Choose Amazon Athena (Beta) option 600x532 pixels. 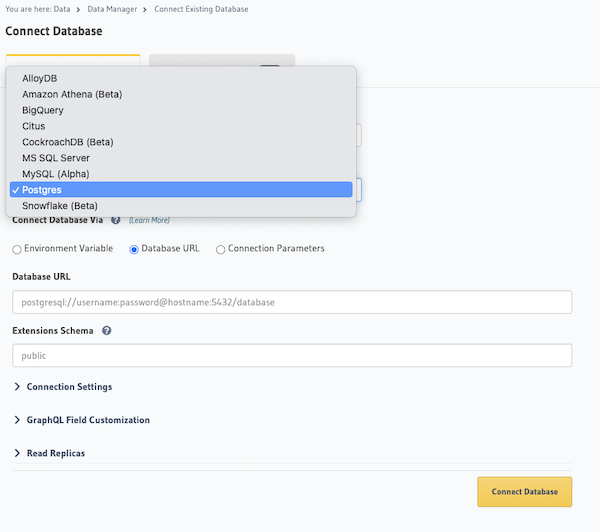[181, 94]
